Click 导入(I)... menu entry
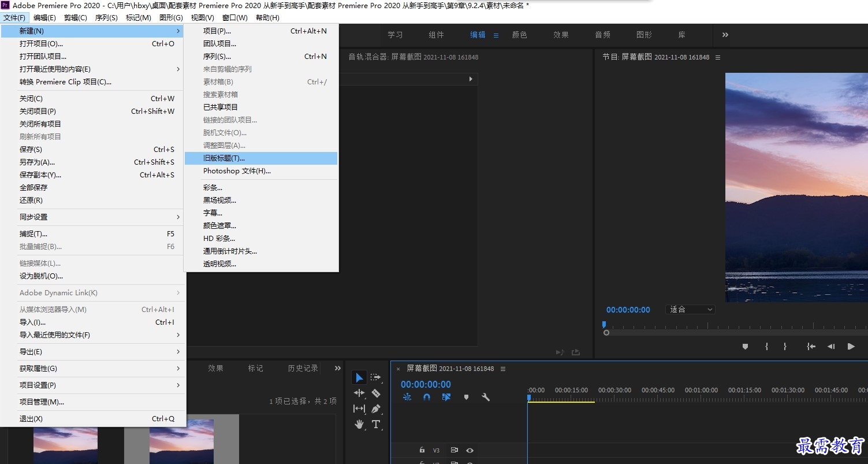Image resolution: width=868 pixels, height=464 pixels. tap(93, 322)
